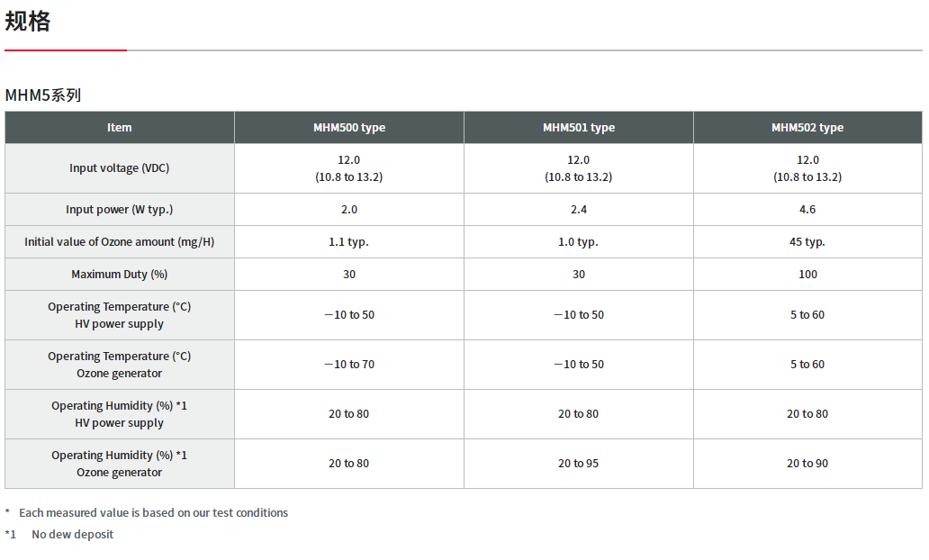Click the "1.1 typ." ozone amount cell
This screenshot has height=560, width=929.
tap(349, 242)
